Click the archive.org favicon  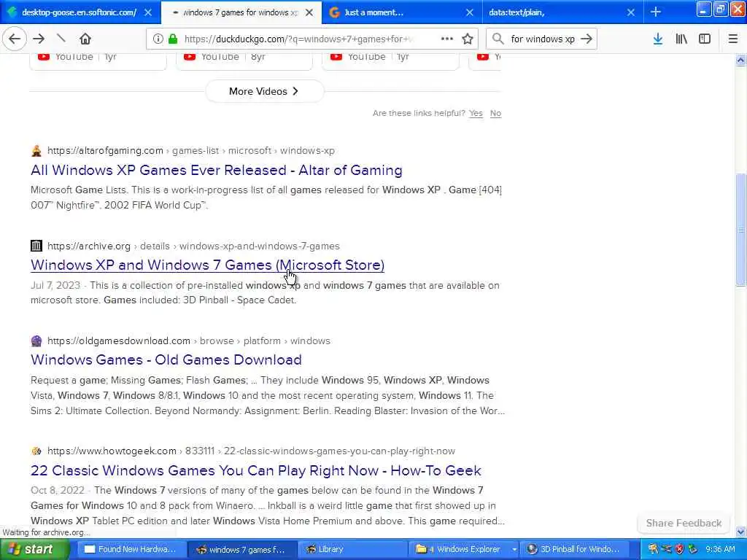click(x=36, y=246)
